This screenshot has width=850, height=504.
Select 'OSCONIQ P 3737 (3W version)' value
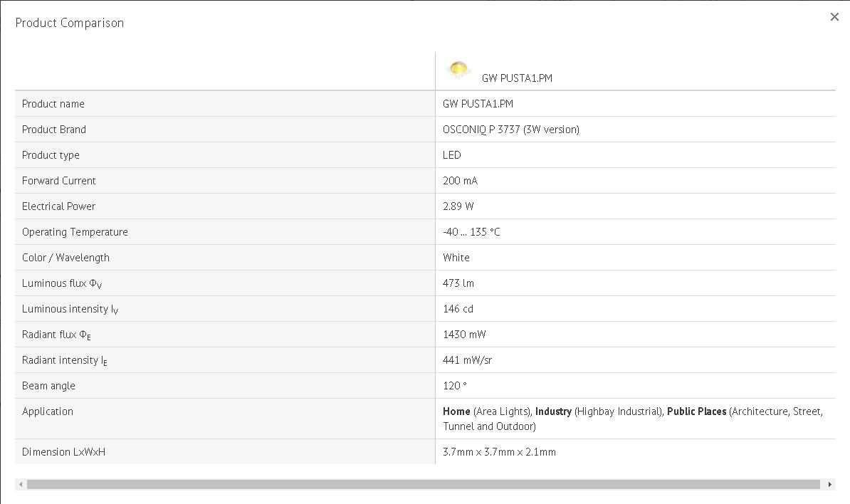[510, 130]
